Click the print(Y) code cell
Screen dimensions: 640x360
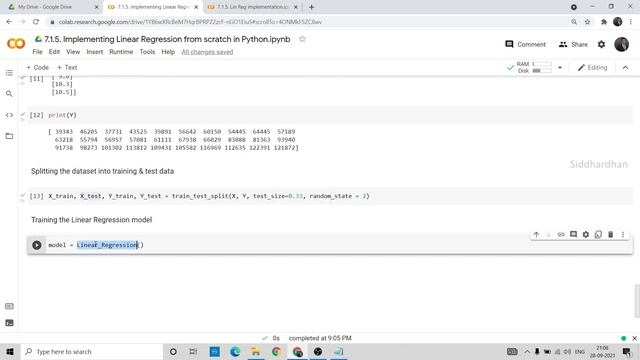tap(331, 115)
